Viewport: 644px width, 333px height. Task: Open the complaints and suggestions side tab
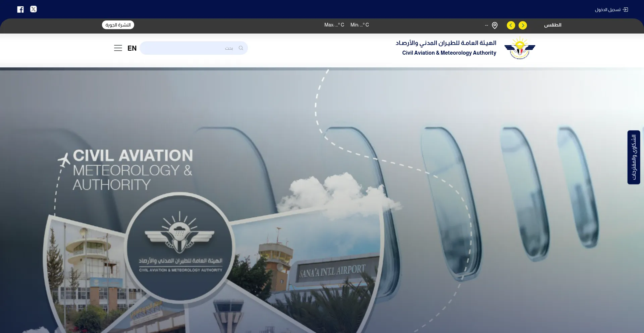634,157
